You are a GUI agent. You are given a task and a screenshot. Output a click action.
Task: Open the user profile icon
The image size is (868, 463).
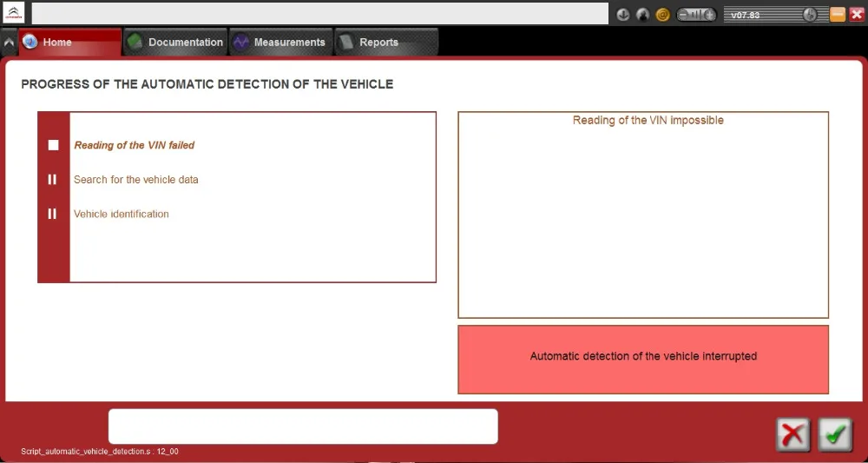pos(642,15)
